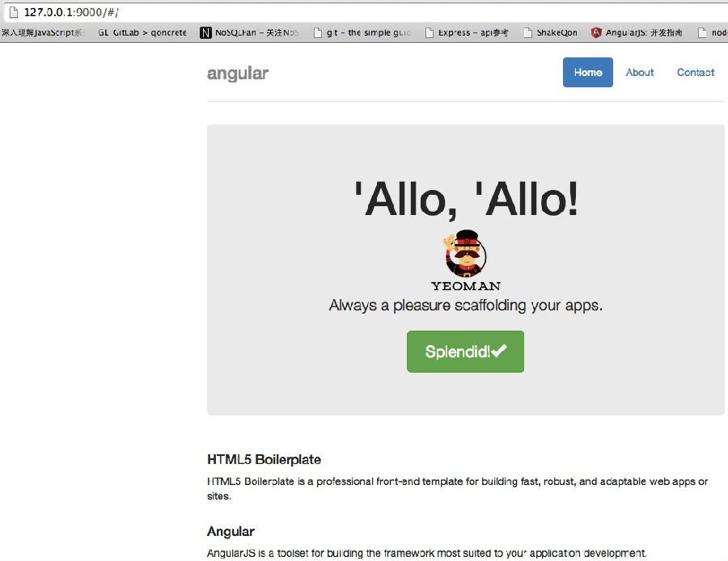Click the YEOMAN logo caption text

click(466, 286)
